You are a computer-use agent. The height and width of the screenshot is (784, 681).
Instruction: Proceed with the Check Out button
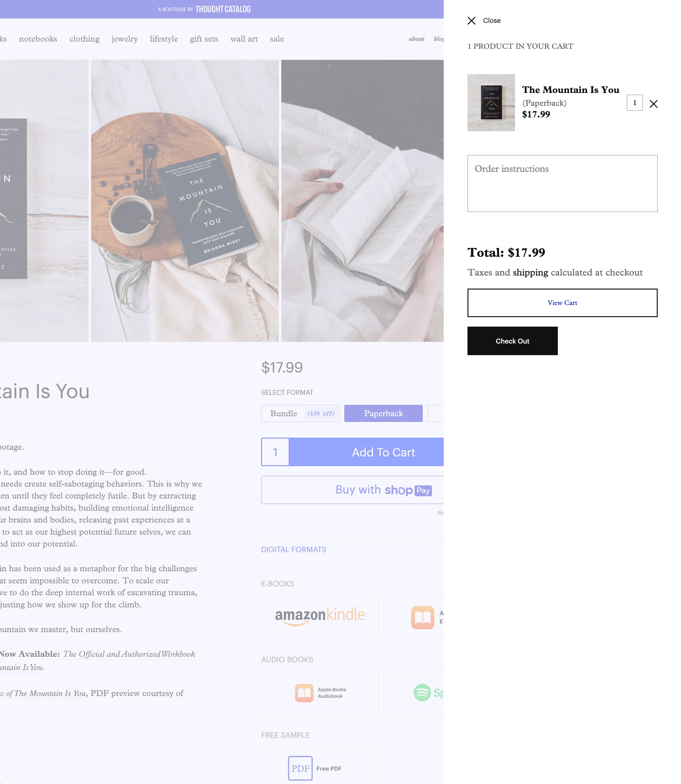pos(512,341)
